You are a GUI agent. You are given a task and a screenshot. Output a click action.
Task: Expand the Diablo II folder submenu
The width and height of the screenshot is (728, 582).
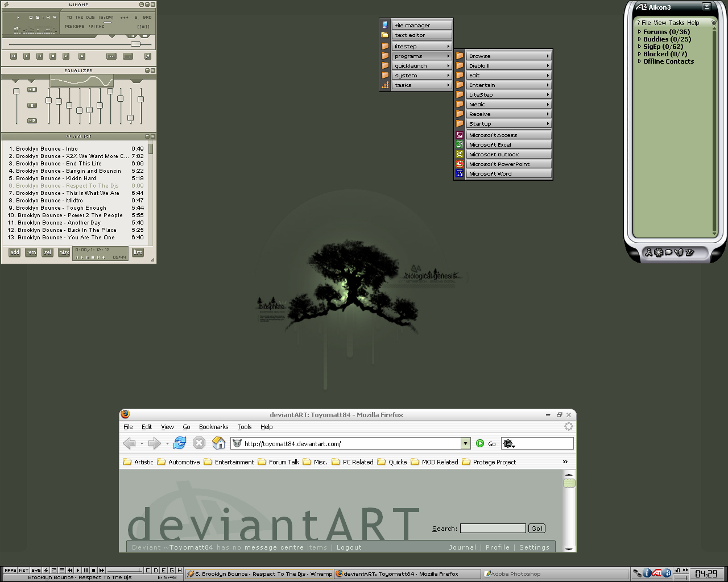pyautogui.click(x=508, y=66)
